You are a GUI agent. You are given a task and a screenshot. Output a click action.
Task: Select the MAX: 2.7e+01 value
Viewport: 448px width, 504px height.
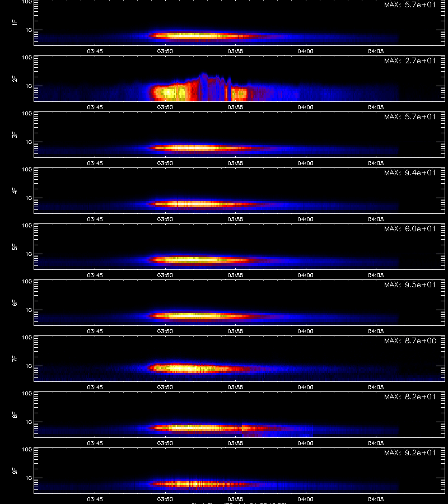410,60
